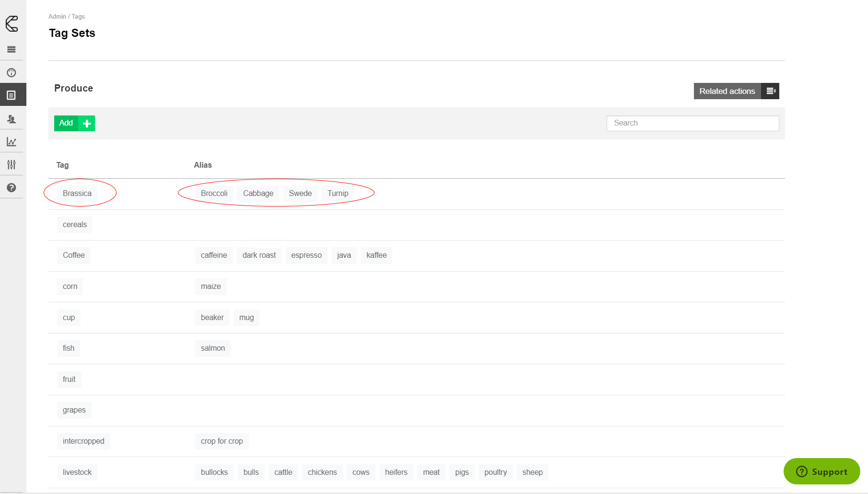Click the plus icon on Add button
This screenshot has width=868, height=494.
[87, 124]
